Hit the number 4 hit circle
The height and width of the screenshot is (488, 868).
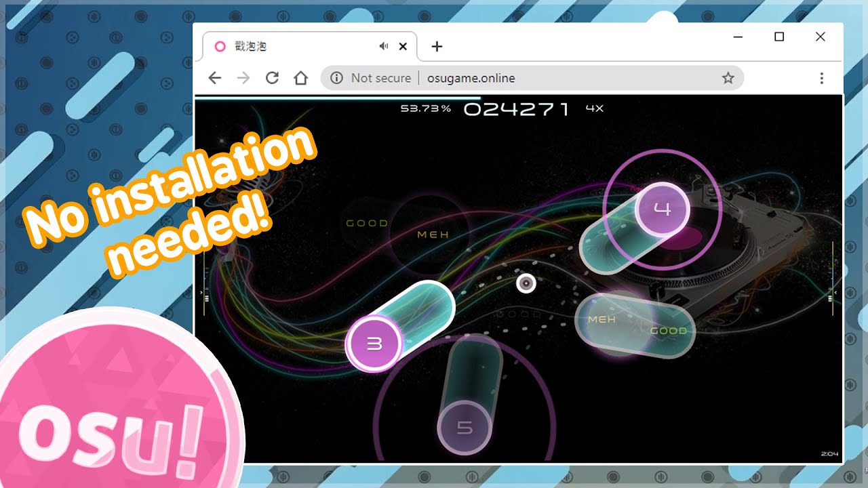point(662,209)
